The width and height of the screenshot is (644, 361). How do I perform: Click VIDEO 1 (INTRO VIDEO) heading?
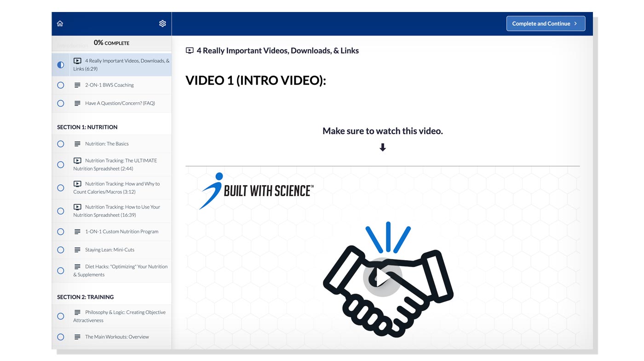[256, 81]
